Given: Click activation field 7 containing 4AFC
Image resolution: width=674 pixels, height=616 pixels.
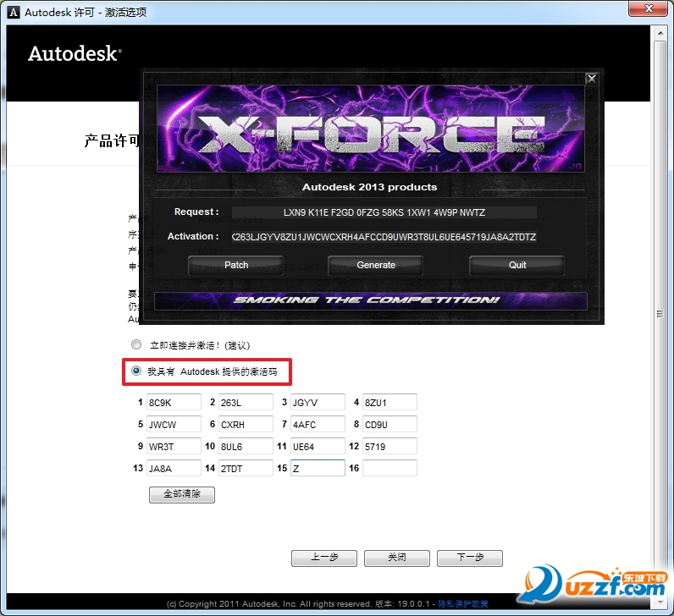Looking at the screenshot, I should (x=318, y=424).
